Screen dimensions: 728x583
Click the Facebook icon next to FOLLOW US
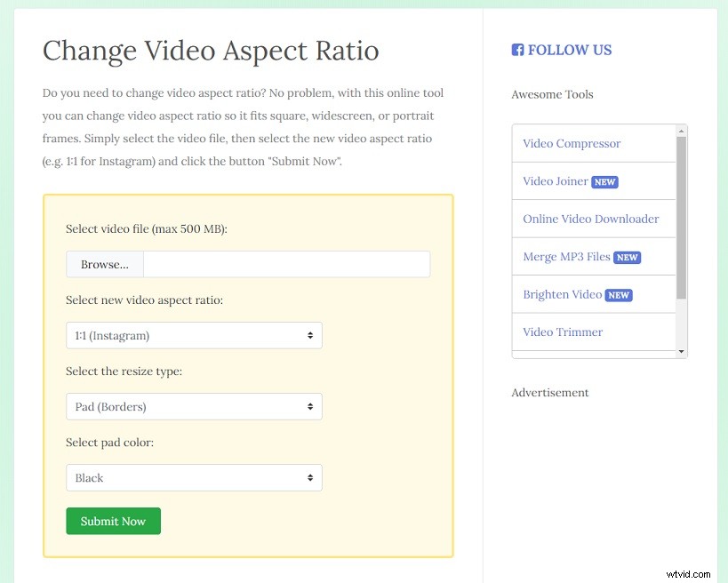pos(518,51)
